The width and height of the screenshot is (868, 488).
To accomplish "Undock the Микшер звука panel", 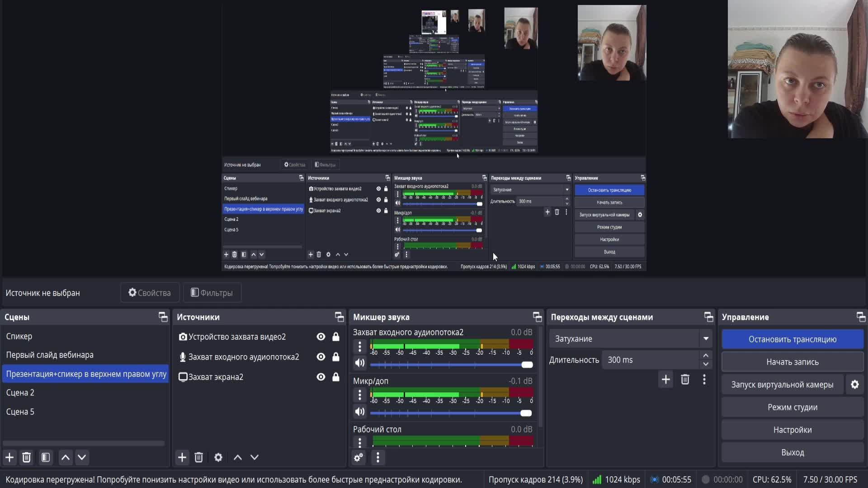I will [538, 317].
